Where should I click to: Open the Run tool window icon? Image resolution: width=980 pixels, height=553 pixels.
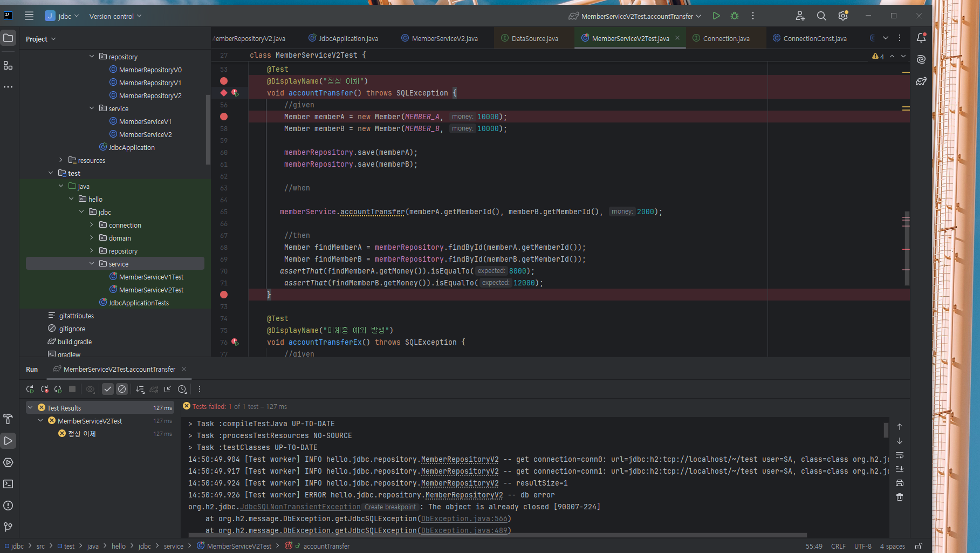tap(8, 441)
